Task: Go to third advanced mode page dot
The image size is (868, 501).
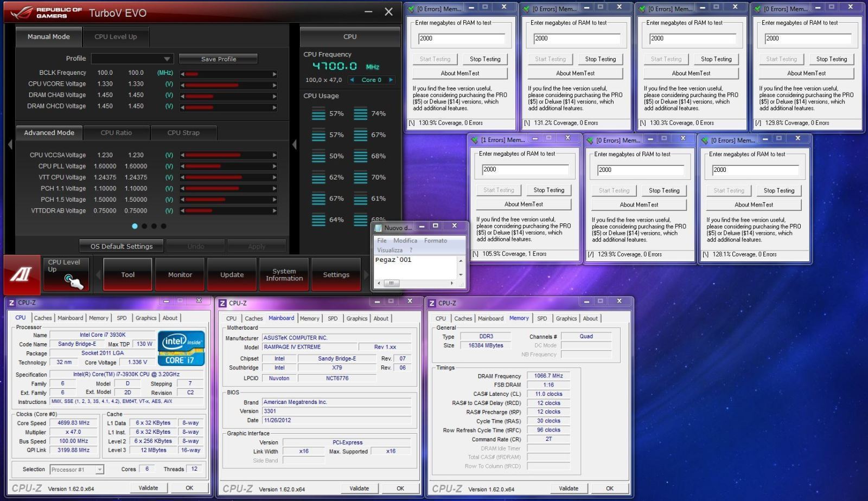Action: coord(154,226)
